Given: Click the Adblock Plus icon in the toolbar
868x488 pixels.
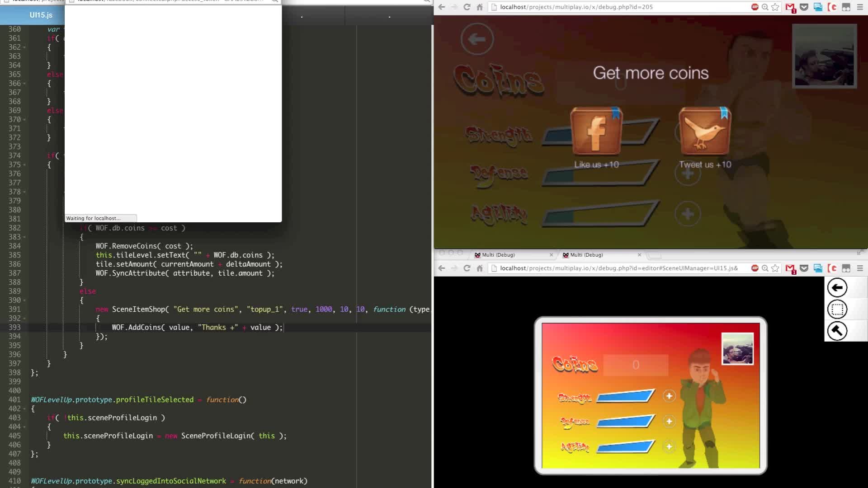Looking at the screenshot, I should coord(754,7).
